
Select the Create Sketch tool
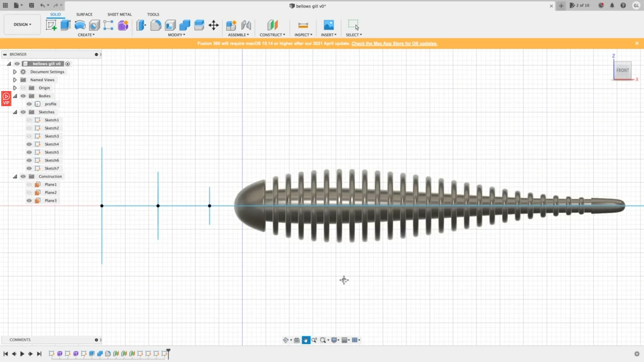click(x=51, y=25)
